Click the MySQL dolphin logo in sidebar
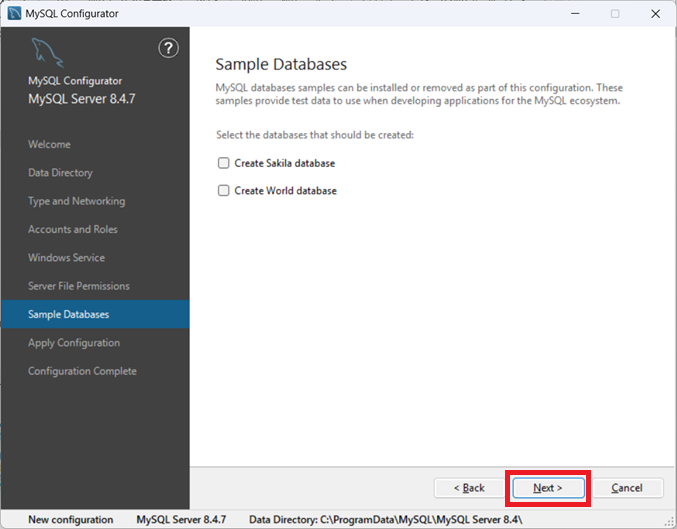Screen dimensions: 677x529 48,54
